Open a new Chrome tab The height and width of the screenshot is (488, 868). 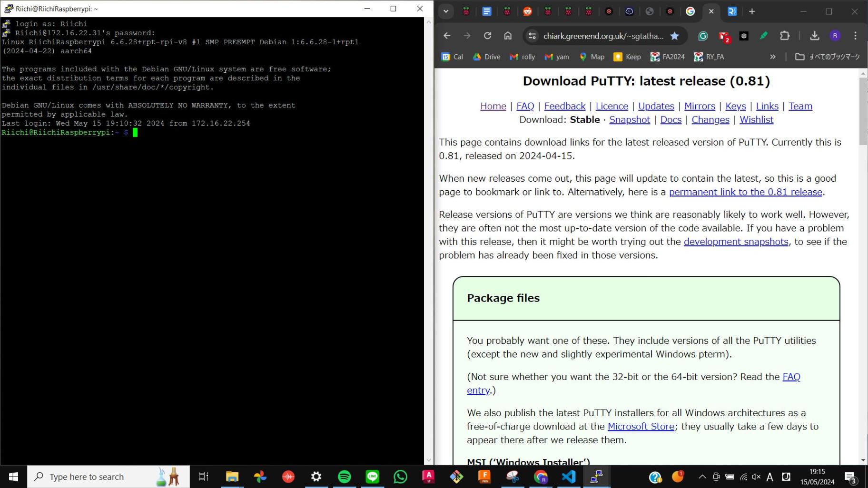click(752, 11)
